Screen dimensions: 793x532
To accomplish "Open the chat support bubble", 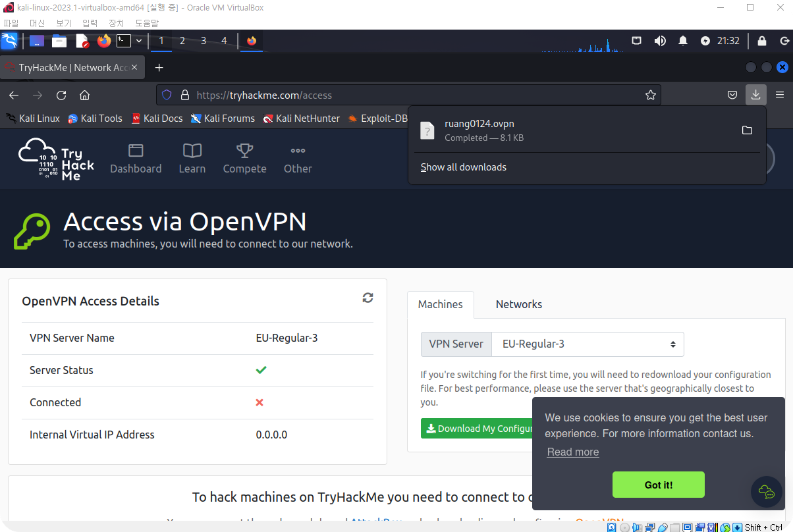I will (767, 492).
